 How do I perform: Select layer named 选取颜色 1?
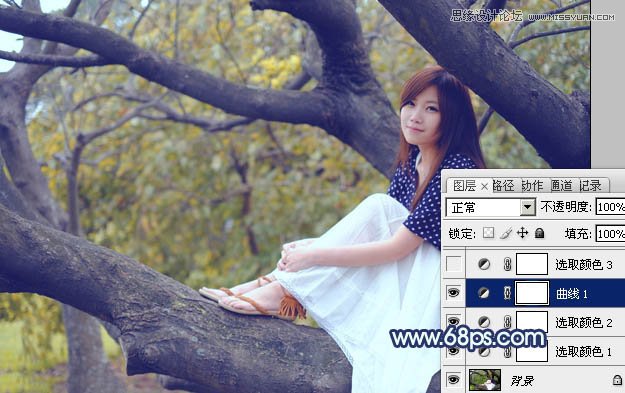pos(584,351)
